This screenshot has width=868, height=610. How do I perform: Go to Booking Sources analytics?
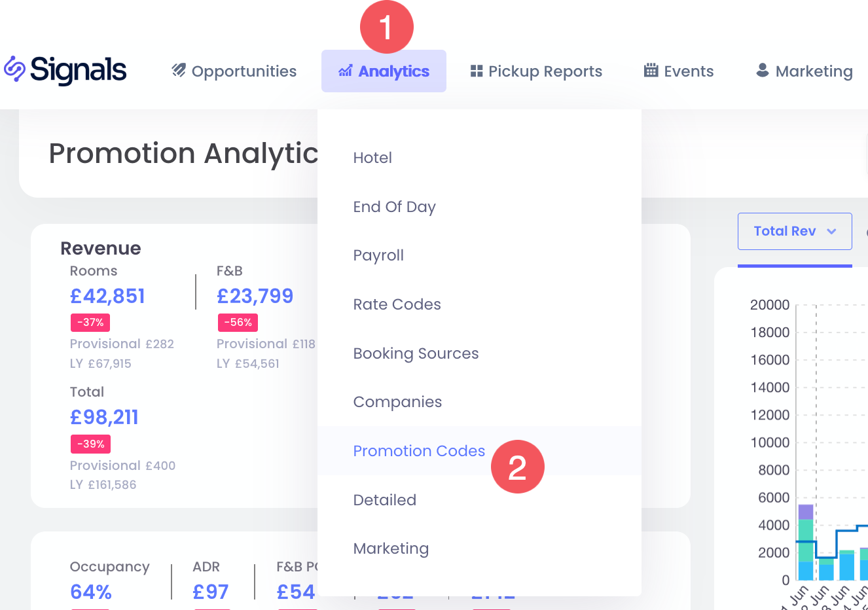coord(416,353)
